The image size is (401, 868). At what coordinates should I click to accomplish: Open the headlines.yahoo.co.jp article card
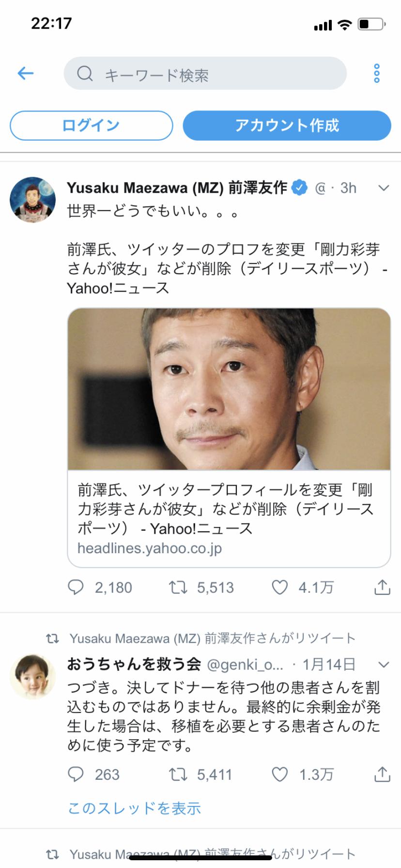pyautogui.click(x=229, y=437)
